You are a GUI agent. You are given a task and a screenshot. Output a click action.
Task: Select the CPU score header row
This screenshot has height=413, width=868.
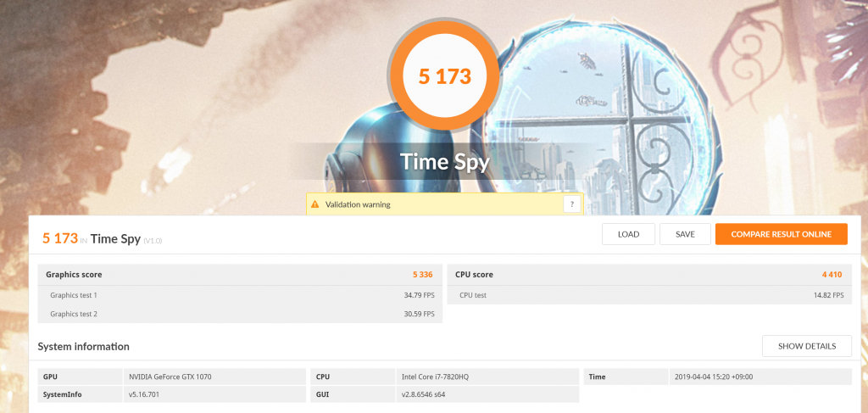pyautogui.click(x=649, y=275)
